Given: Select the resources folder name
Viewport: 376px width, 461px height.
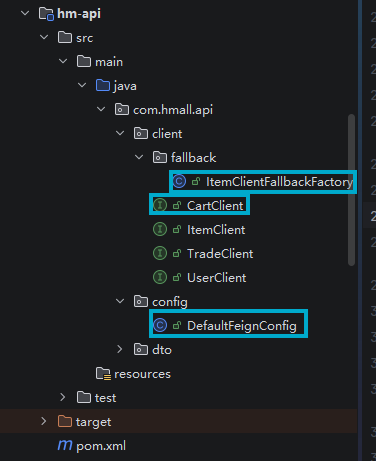Looking at the screenshot, I should point(142,374).
